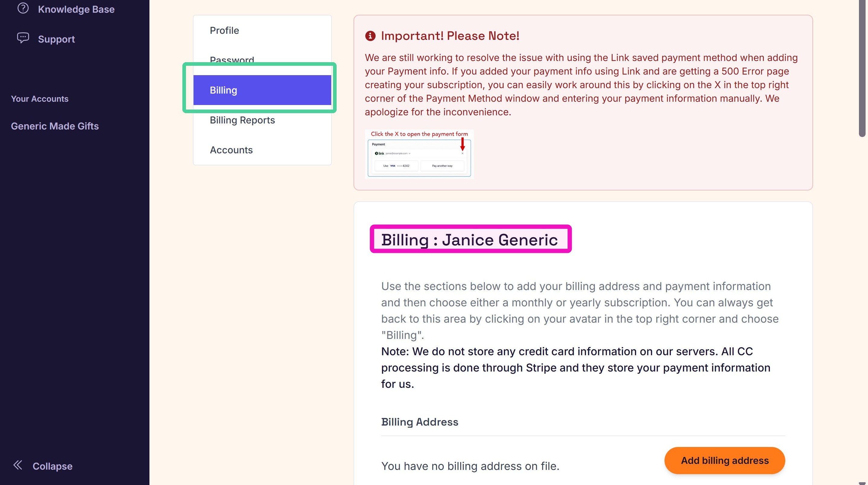868x485 pixels.
Task: Select the Generic Made Gifts account
Action: click(x=55, y=126)
